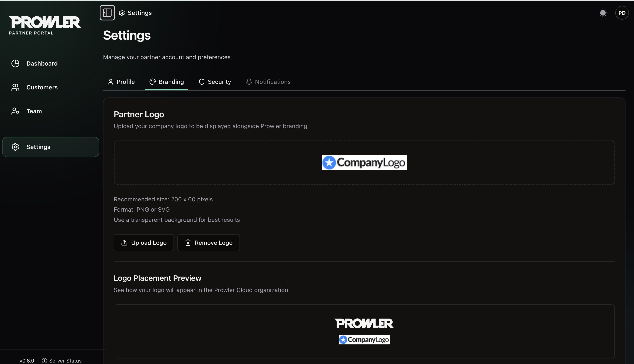
Task: Click the info icon beside Server Status
Action: (x=44, y=361)
